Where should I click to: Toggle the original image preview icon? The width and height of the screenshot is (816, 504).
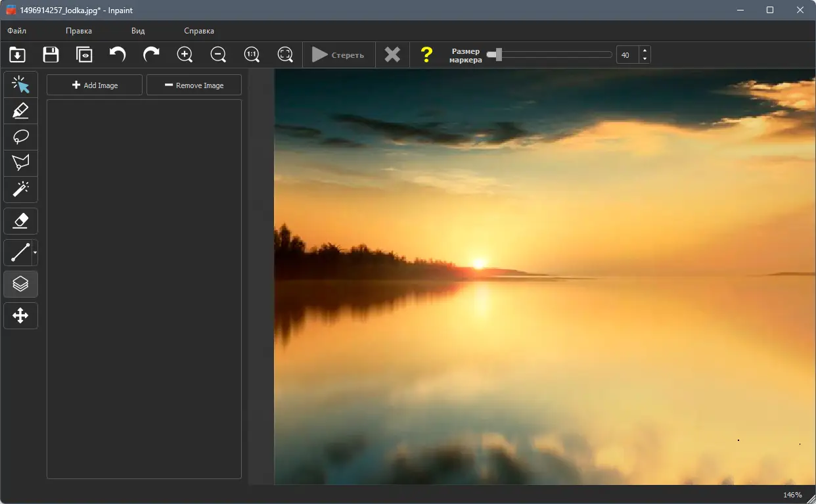click(x=84, y=55)
